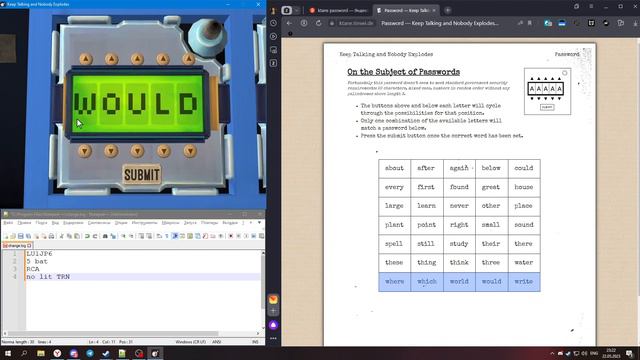
Task: Expand the system tray hidden icons chevron
Action: pyautogui.click(x=552, y=353)
